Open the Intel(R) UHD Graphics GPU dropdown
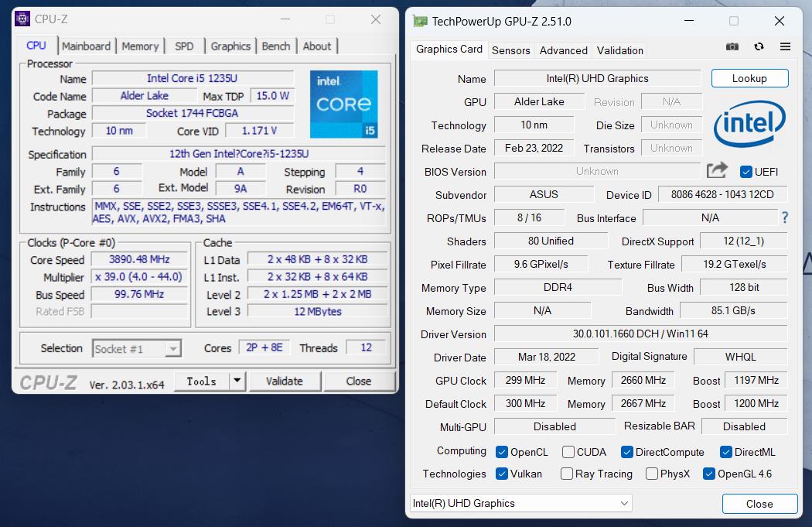The image size is (812, 527). click(x=520, y=503)
